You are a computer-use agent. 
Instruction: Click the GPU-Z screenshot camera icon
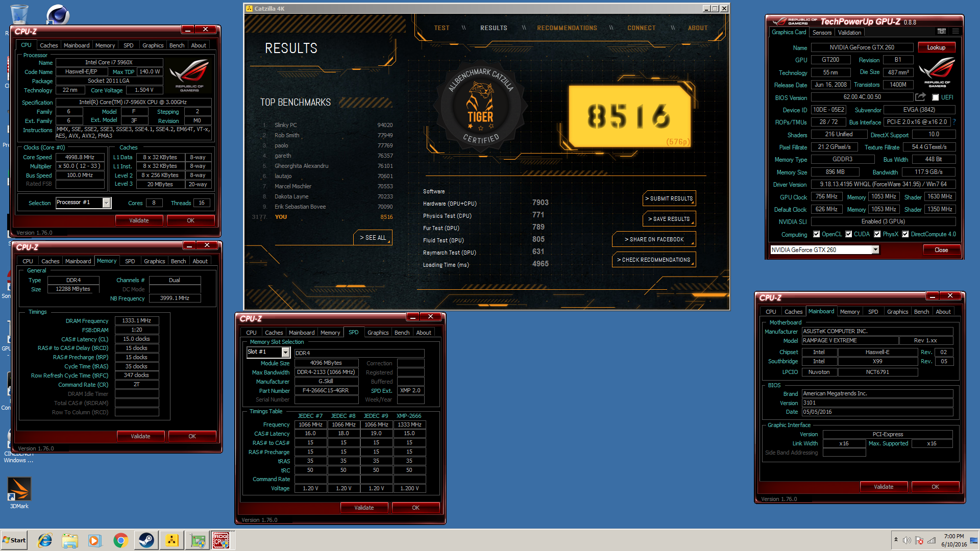942,32
